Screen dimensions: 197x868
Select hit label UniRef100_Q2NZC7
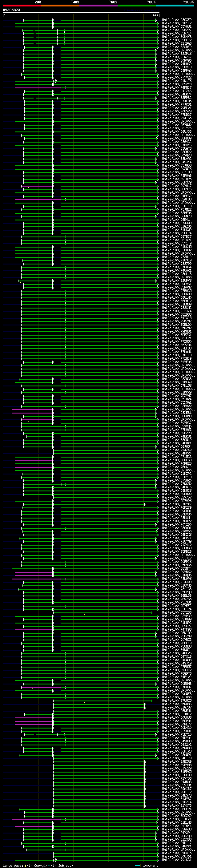(x=177, y=57)
